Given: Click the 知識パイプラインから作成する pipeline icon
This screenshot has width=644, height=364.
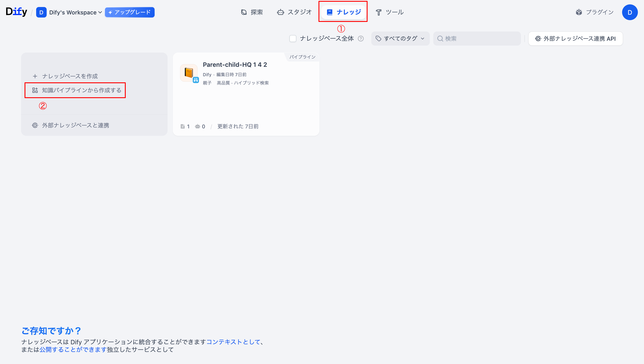Looking at the screenshot, I should 35,90.
